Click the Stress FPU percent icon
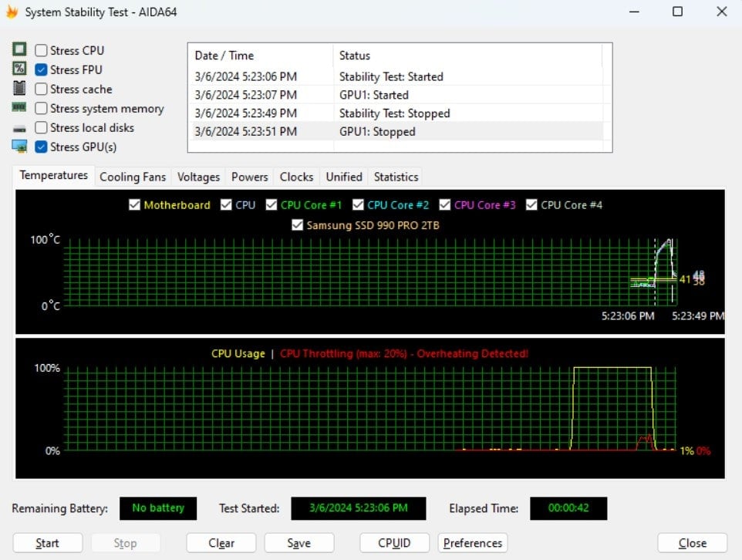Screen dimensions: 742x560 pyautogui.click(x=19, y=69)
